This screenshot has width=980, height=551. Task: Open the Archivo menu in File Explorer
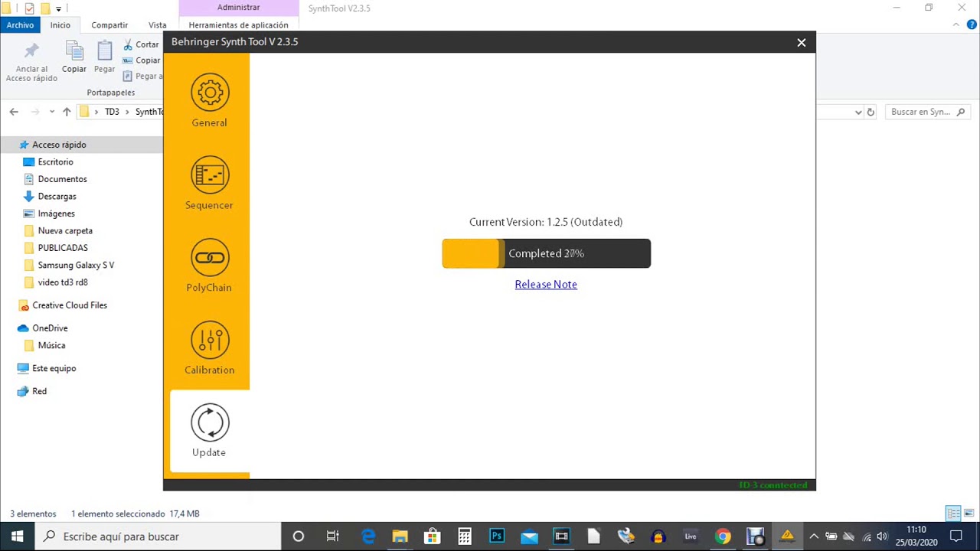20,24
